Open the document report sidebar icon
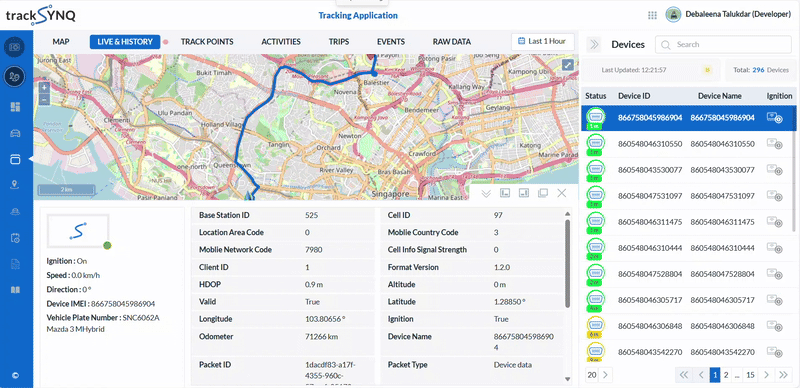Image resolution: width=800 pixels, height=388 pixels. coord(15,264)
